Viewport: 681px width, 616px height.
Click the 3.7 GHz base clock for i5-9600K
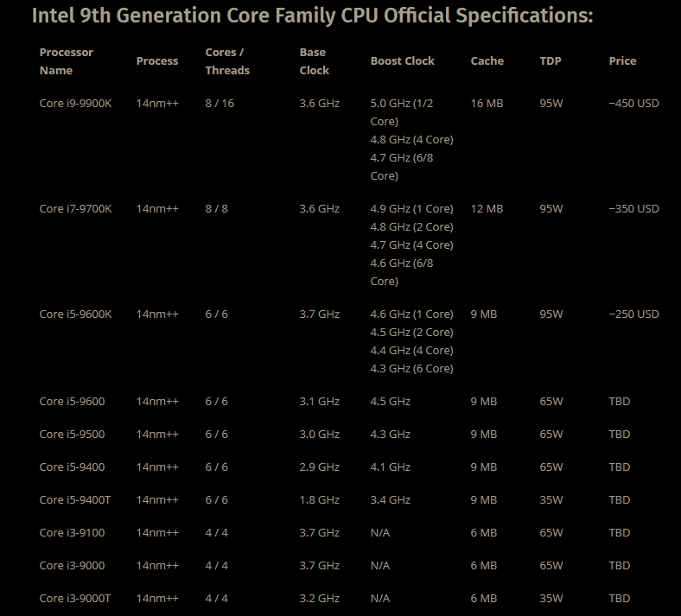(x=319, y=314)
